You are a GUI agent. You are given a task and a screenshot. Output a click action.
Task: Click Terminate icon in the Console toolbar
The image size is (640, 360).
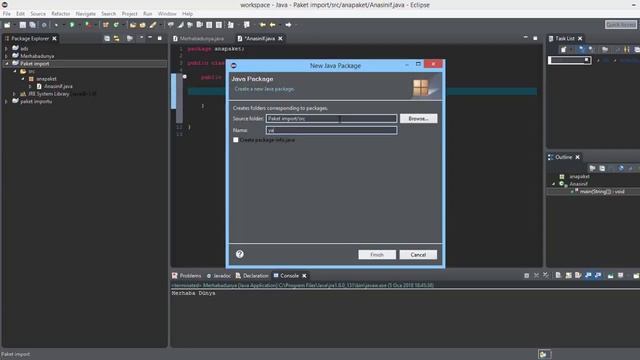[527, 276]
